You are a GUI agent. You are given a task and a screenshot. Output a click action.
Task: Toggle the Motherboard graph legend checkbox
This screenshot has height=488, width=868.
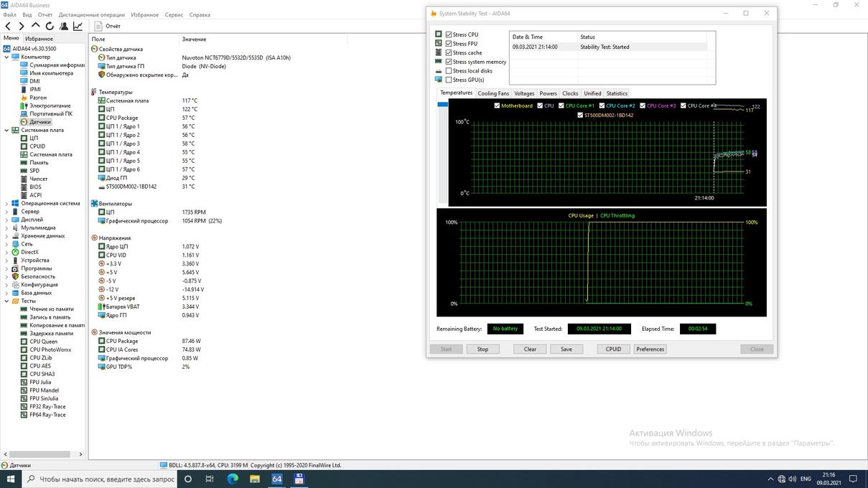coord(498,105)
